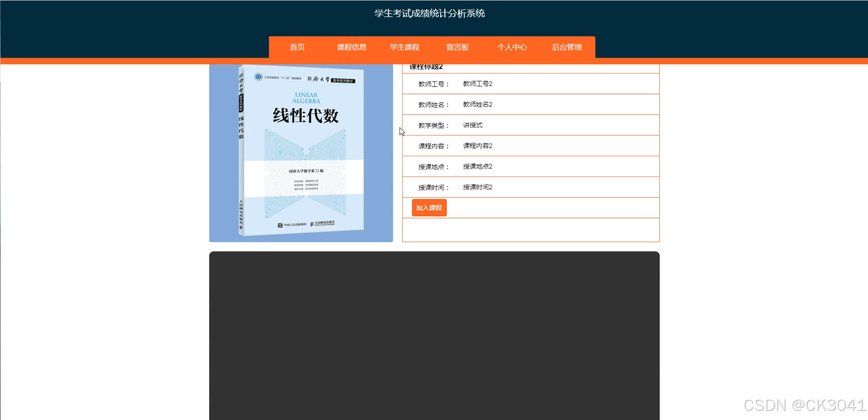Open the 留言板 message board tab
This screenshot has width=868, height=420.
click(x=458, y=47)
